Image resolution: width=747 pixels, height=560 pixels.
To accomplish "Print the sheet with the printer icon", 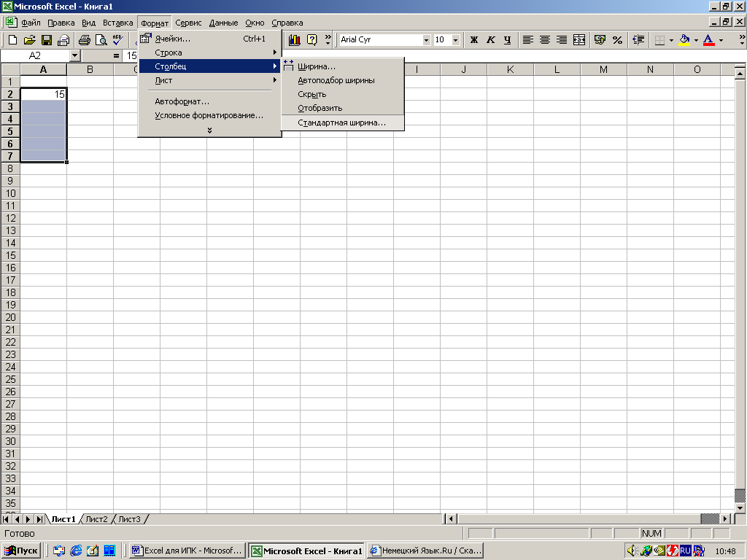I will pos(85,40).
